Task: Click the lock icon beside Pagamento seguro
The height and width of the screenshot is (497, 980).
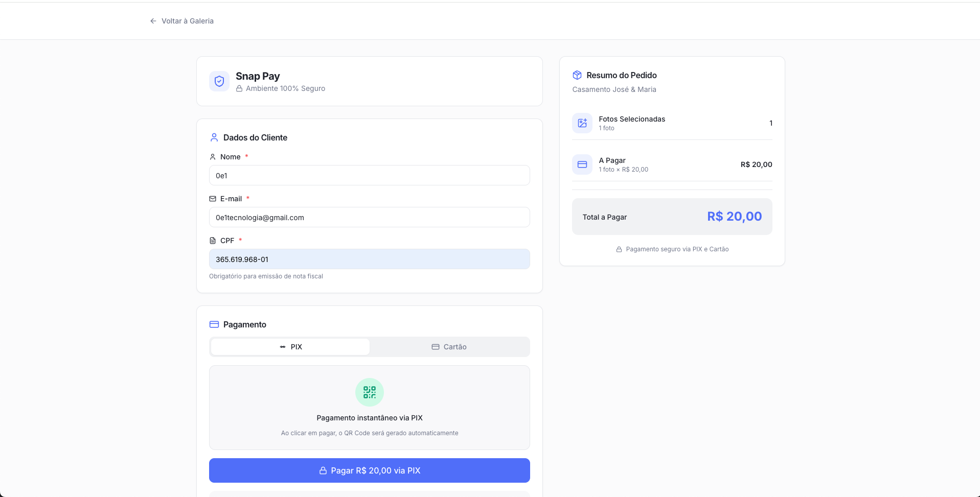Action: (619, 249)
